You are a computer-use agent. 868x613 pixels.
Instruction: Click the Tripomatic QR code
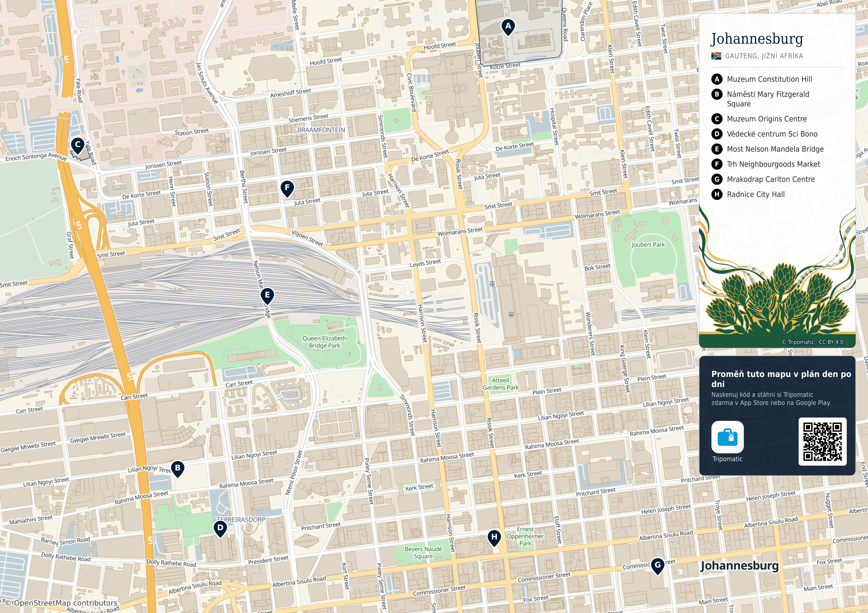822,441
